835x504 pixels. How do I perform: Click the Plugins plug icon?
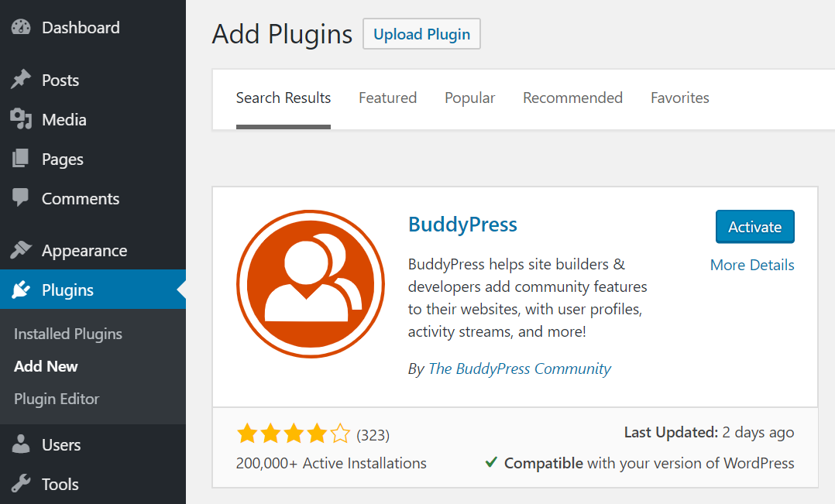coord(20,290)
